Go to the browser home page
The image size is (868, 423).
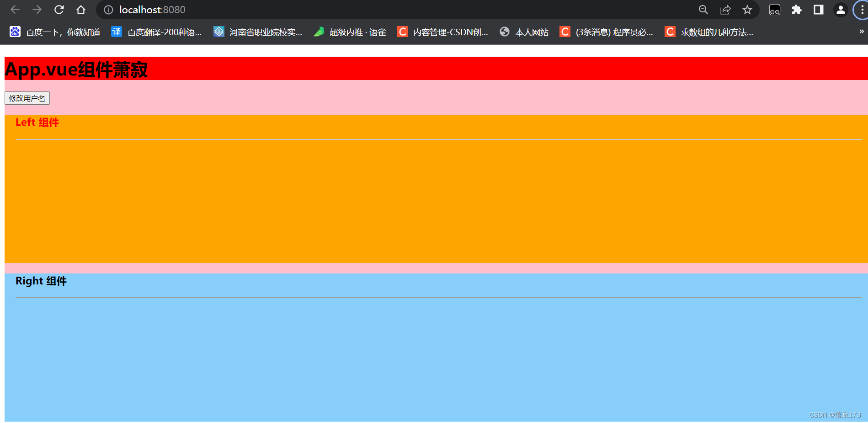[81, 10]
